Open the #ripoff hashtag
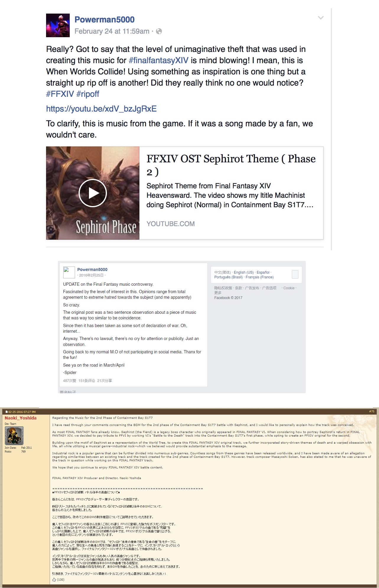This screenshot has height=588, width=379. pyautogui.click(x=88, y=94)
